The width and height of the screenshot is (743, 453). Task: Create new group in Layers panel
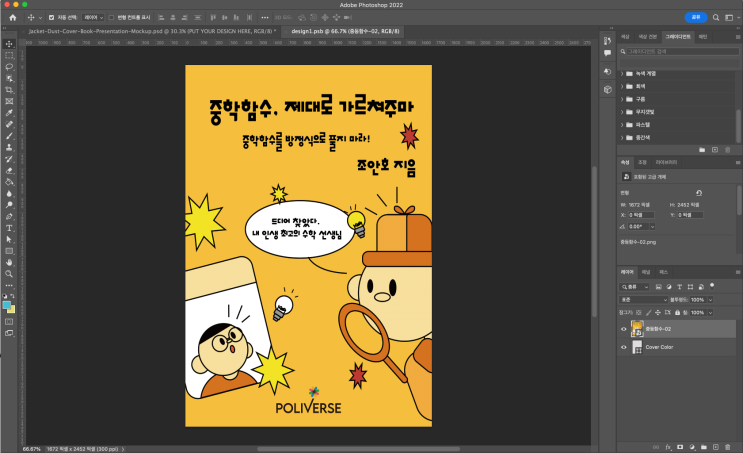click(x=704, y=447)
